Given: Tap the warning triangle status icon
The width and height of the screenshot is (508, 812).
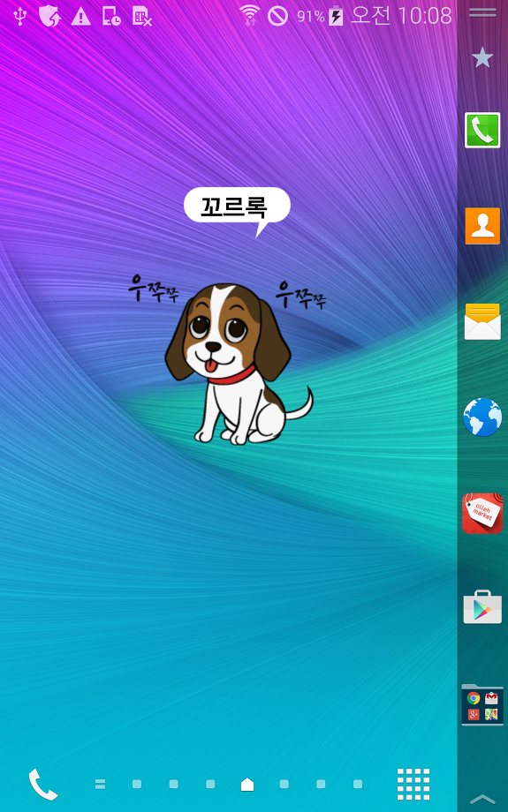Looking at the screenshot, I should [x=81, y=17].
